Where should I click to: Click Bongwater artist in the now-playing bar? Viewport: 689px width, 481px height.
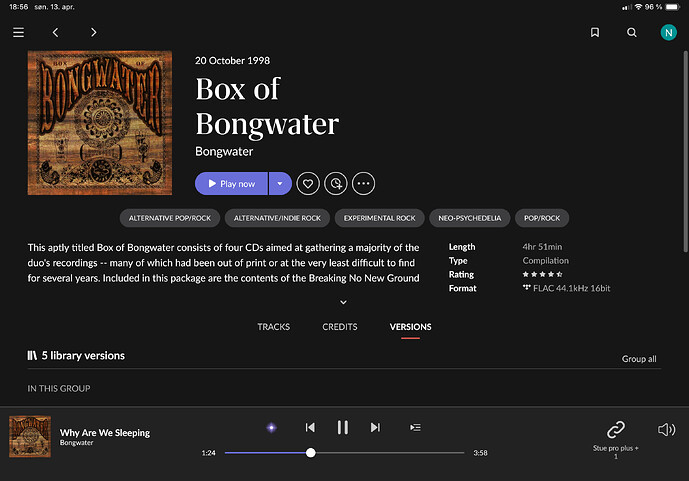click(76, 443)
